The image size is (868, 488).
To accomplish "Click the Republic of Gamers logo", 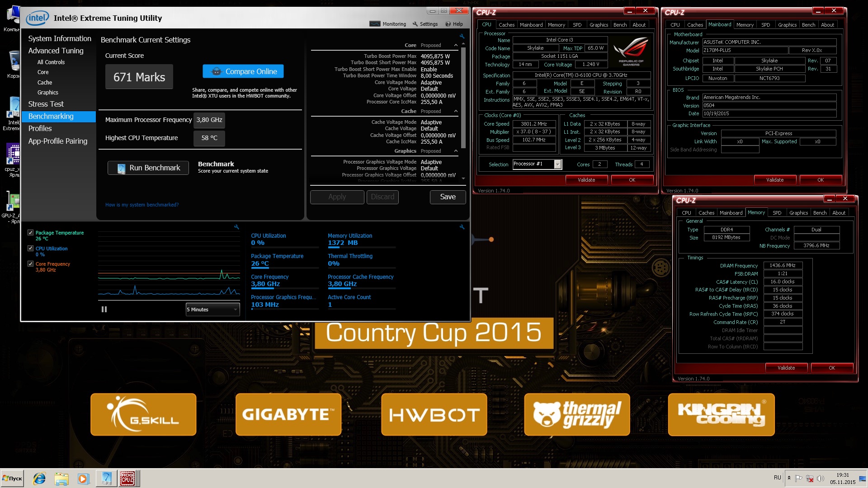I will pos(631,52).
